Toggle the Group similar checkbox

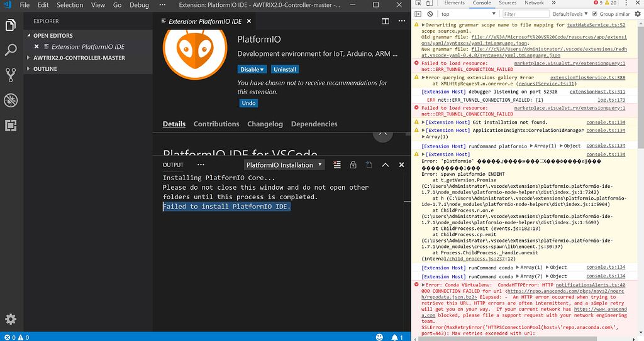[594, 14]
